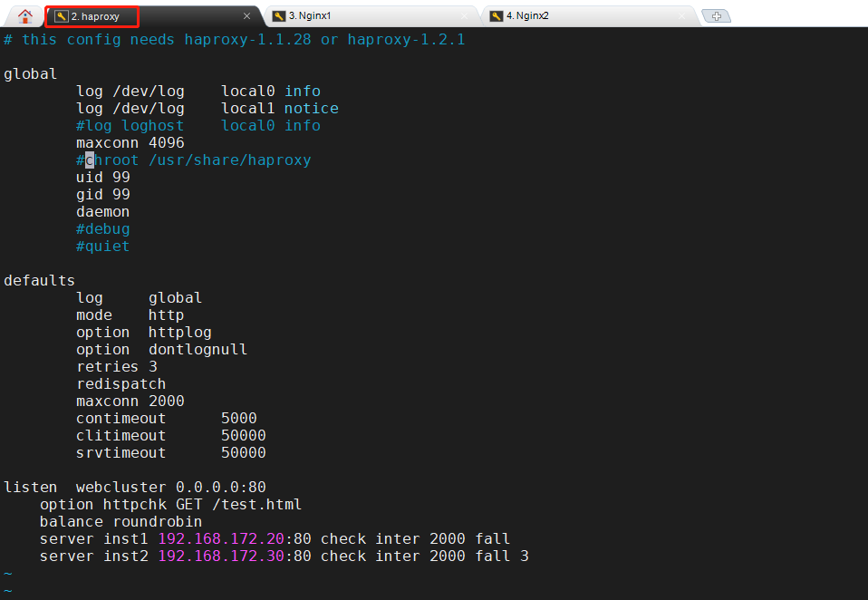Open a new session tab with plus button
The width and height of the screenshot is (868, 600).
click(717, 16)
